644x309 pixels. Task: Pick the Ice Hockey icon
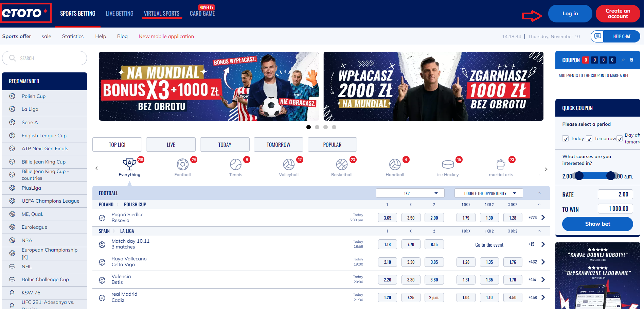tap(448, 165)
